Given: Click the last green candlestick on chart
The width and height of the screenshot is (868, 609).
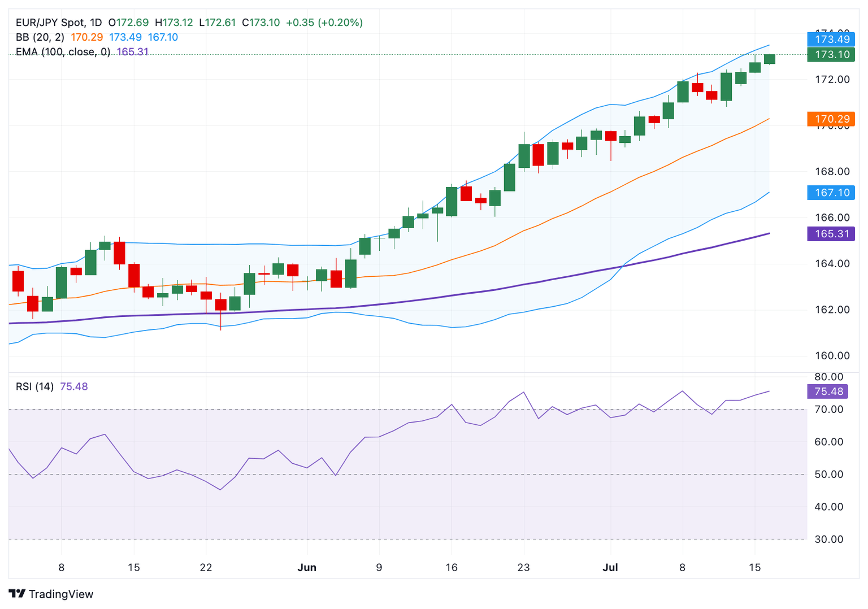Looking at the screenshot, I should pos(769,59).
